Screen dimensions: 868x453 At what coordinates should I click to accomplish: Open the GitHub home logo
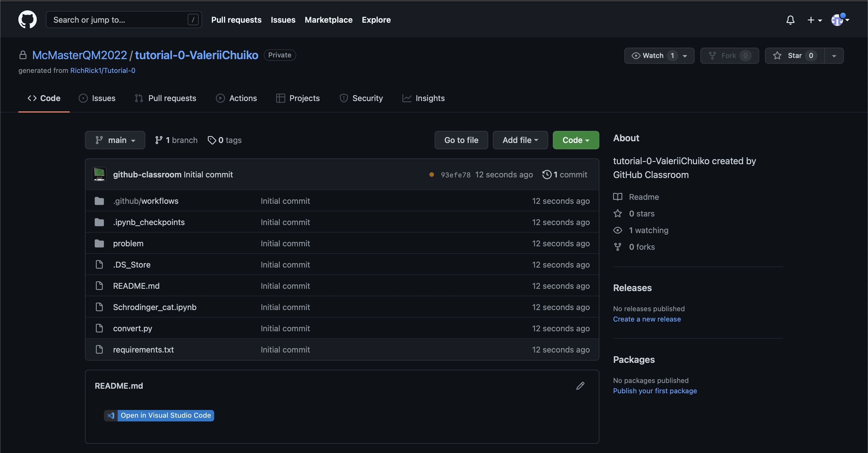point(27,20)
